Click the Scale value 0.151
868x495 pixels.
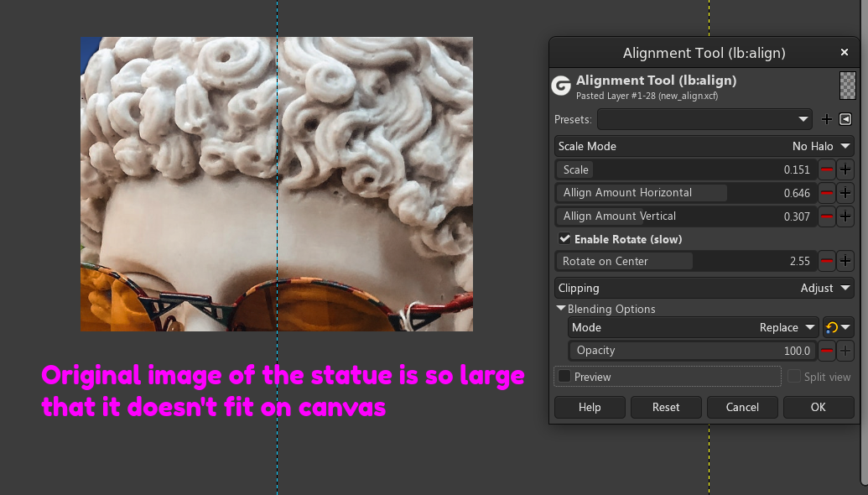pyautogui.click(x=797, y=170)
